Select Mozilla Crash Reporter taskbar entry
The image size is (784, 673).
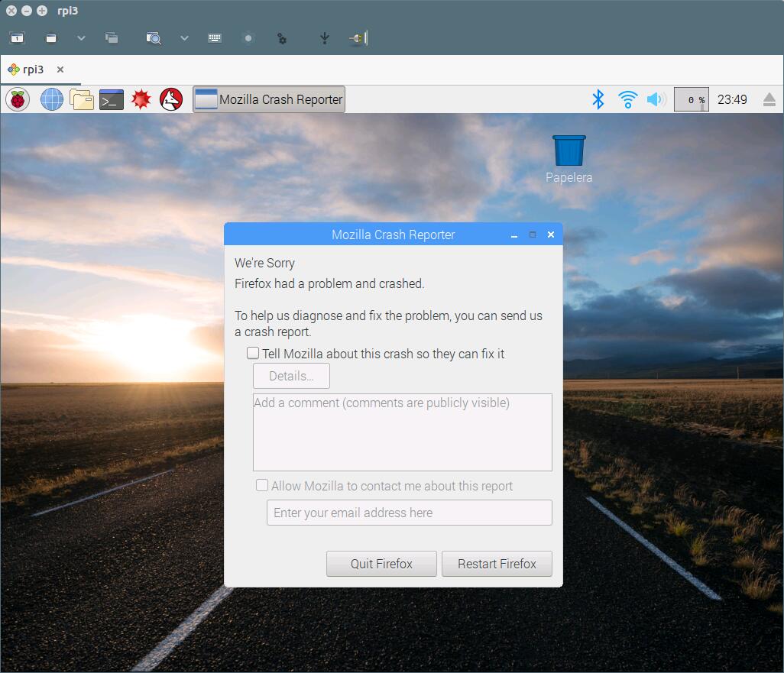(x=269, y=99)
